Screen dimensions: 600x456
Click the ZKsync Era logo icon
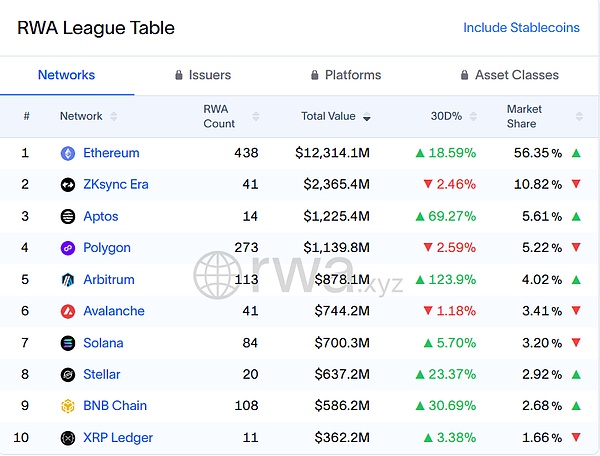tap(68, 185)
